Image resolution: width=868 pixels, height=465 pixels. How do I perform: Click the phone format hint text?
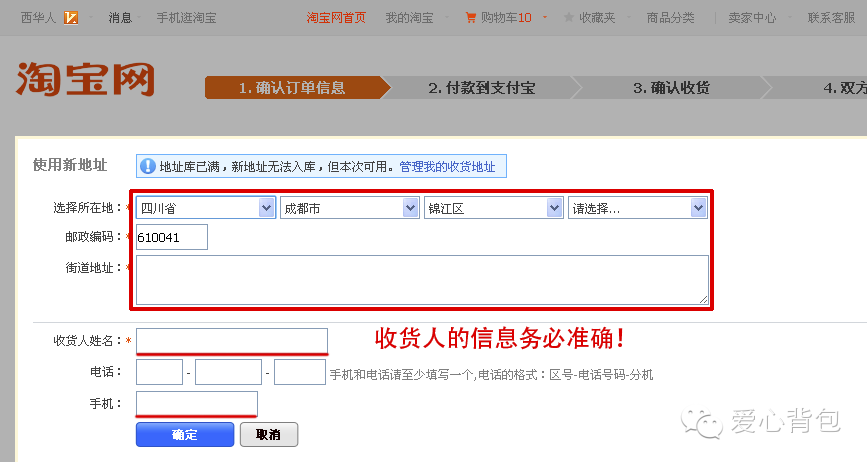click(492, 375)
